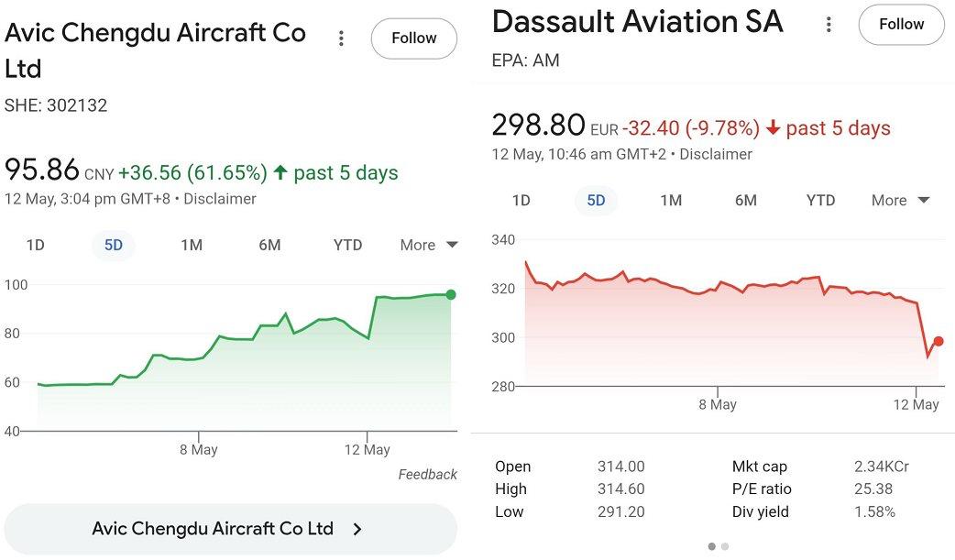Select the first pagination dot under Dassault stats
955x560 pixels.
(x=712, y=544)
